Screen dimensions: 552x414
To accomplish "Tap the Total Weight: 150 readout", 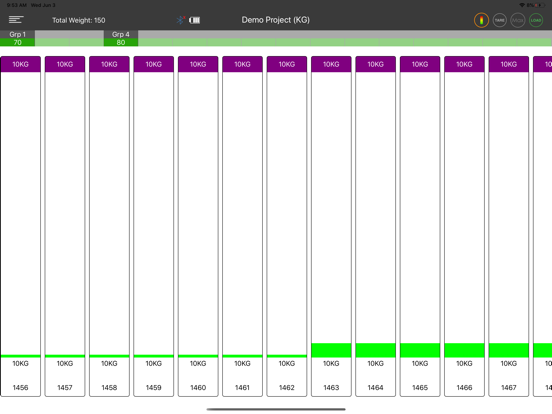I will 79,20.
